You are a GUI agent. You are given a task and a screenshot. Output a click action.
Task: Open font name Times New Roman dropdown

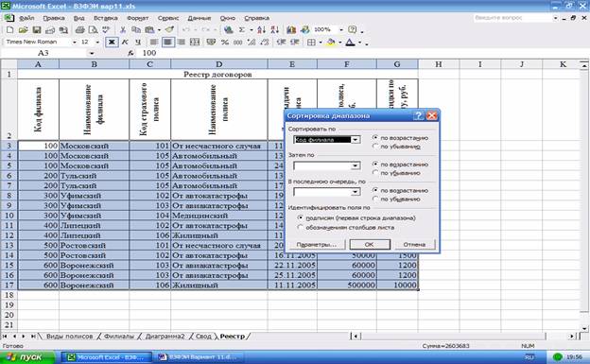74,43
